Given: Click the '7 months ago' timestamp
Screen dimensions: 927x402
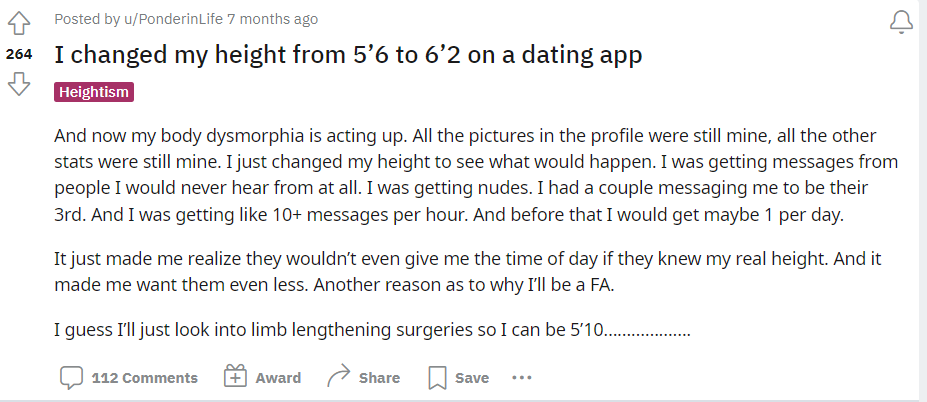Looking at the screenshot, I should tap(273, 19).
